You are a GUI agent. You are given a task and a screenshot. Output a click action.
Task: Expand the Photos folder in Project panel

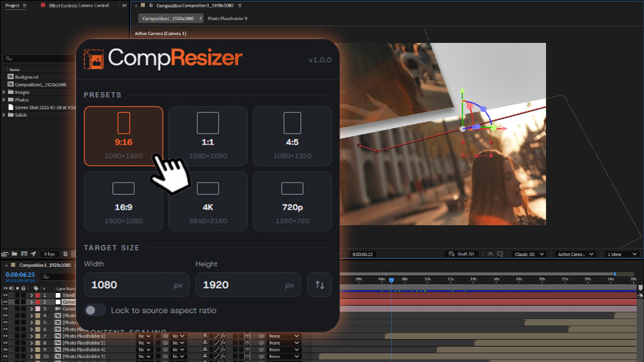point(4,100)
